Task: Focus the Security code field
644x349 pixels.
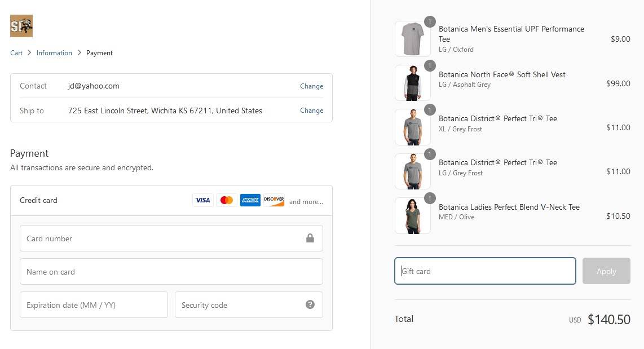Action: [x=249, y=304]
